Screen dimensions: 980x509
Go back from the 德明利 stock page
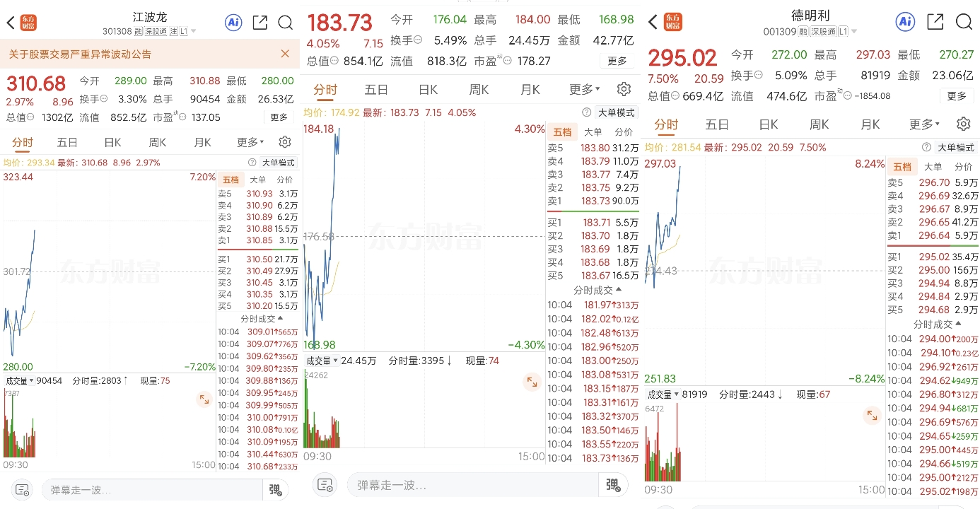pos(653,22)
